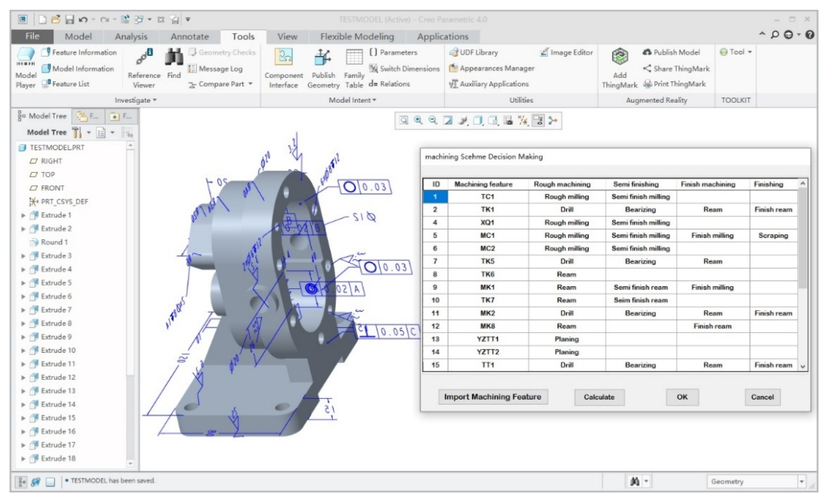Switch to the Annotate ribbon tab
Screen dimensions: 825x504
(190, 36)
